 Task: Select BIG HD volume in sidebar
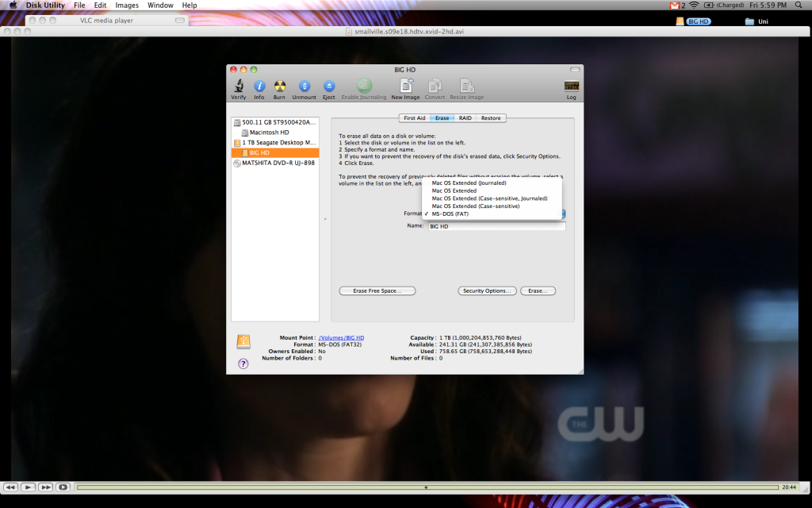click(x=275, y=153)
